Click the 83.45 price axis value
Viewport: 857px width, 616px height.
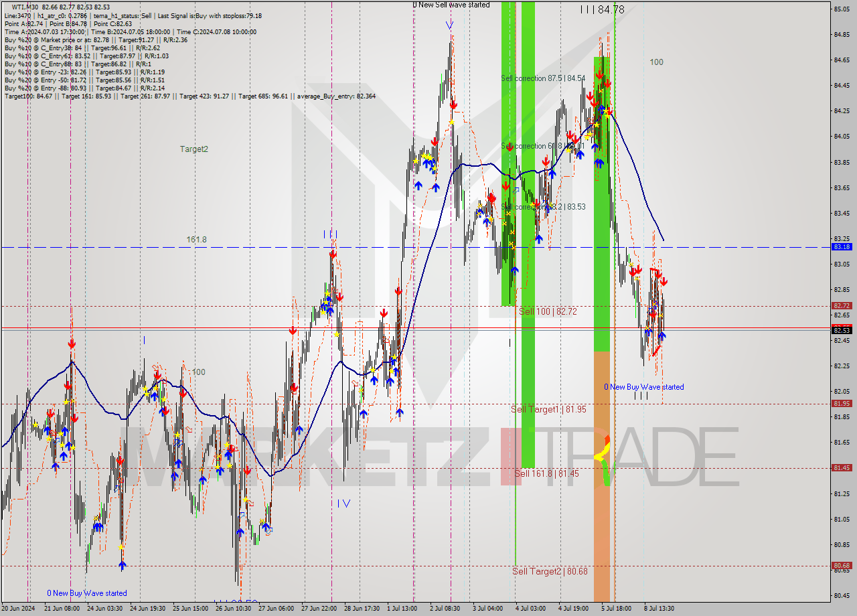842,213
